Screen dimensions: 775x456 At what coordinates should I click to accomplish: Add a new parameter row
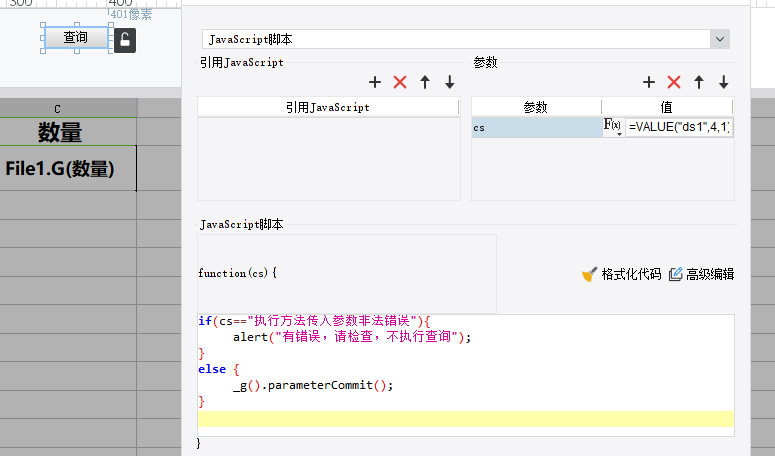tap(648, 82)
